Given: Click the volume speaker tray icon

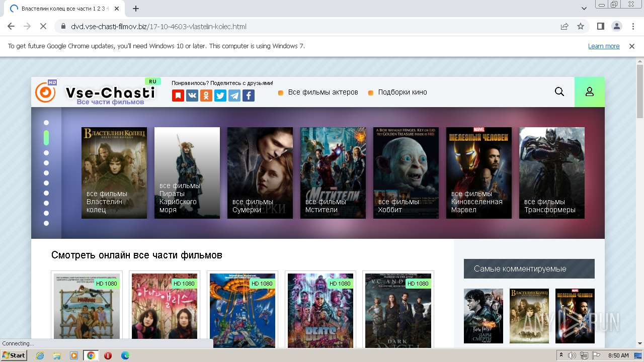Looking at the screenshot, I should (572, 355).
